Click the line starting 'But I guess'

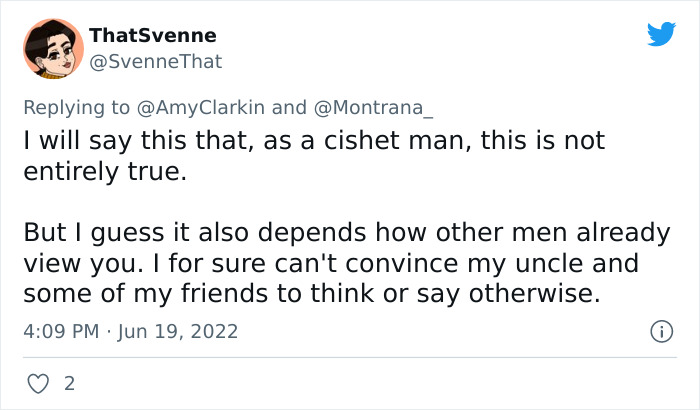347,233
